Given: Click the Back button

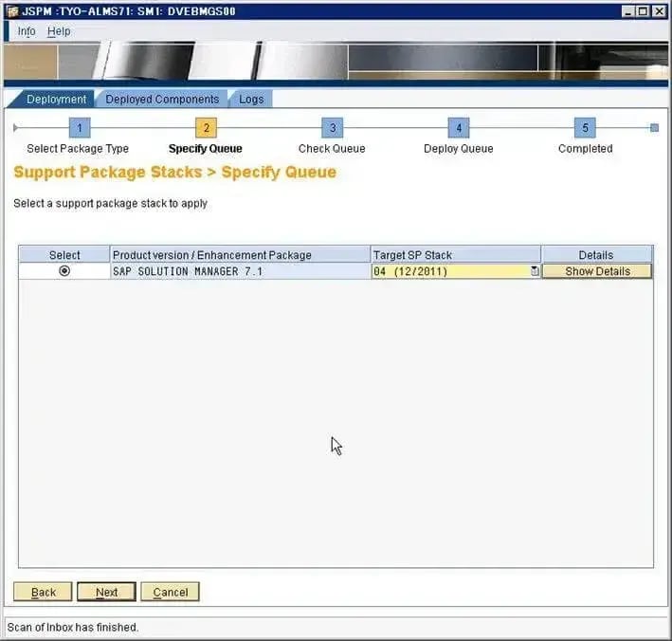Looking at the screenshot, I should [x=43, y=592].
